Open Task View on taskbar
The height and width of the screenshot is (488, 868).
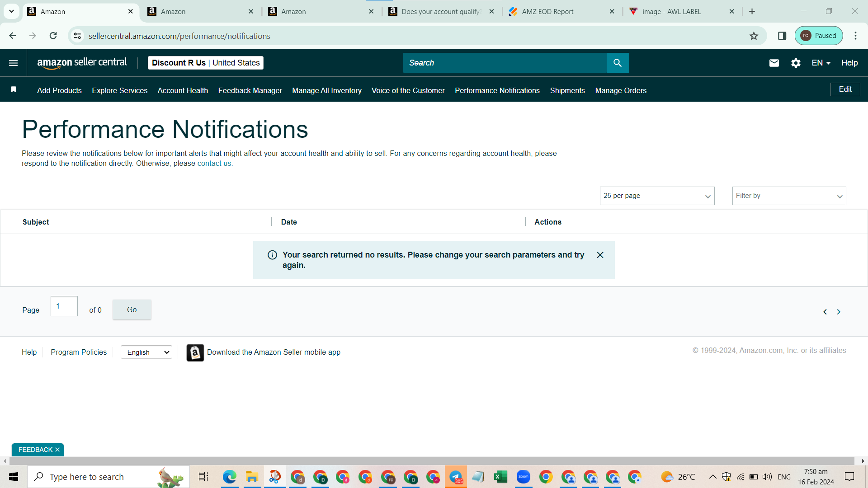[x=203, y=477]
